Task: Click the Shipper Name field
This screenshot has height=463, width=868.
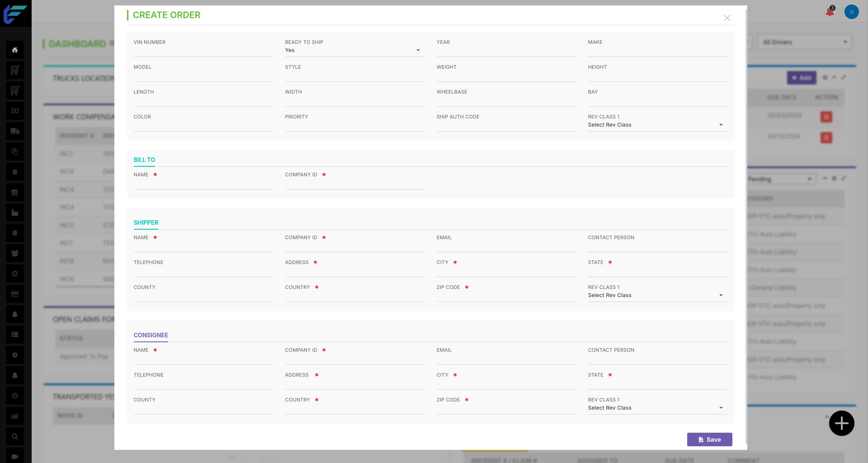Action: (203, 247)
